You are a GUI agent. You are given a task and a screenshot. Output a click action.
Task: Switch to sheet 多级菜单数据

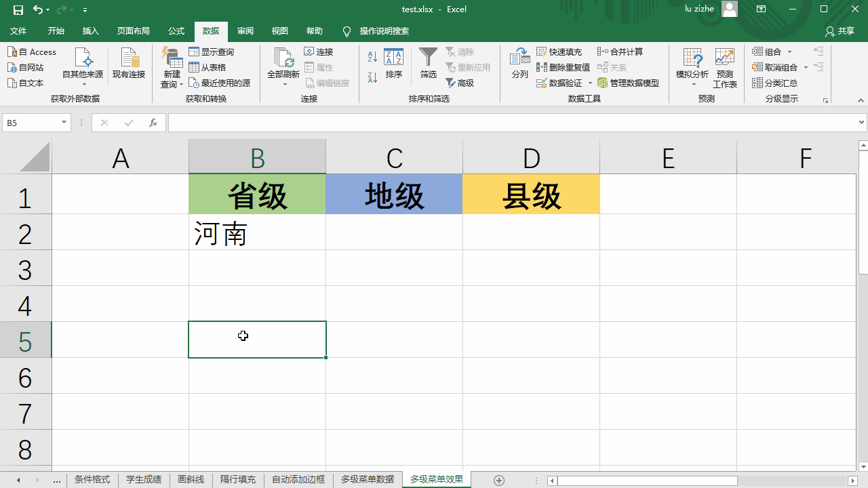(368, 479)
